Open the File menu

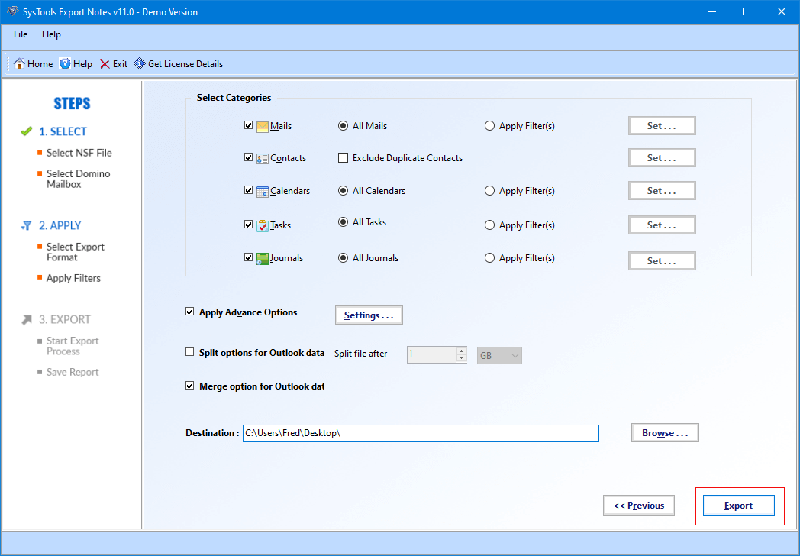tap(20, 35)
